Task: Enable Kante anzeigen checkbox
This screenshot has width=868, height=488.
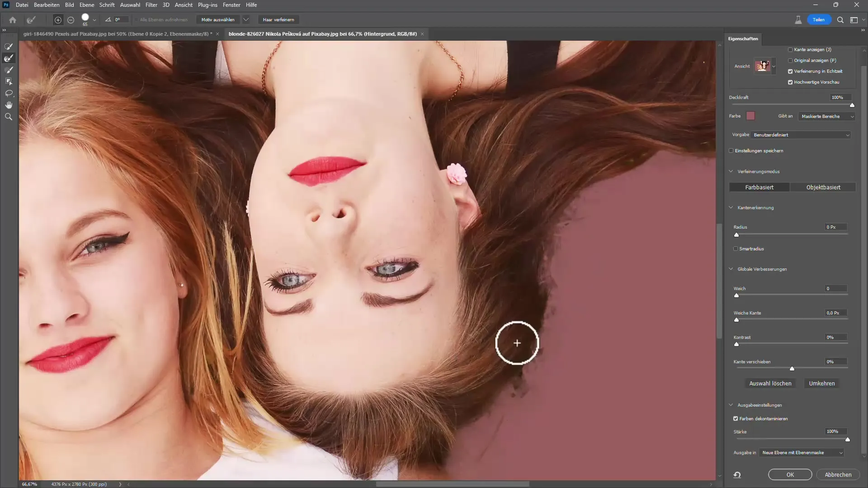Action: pos(790,50)
